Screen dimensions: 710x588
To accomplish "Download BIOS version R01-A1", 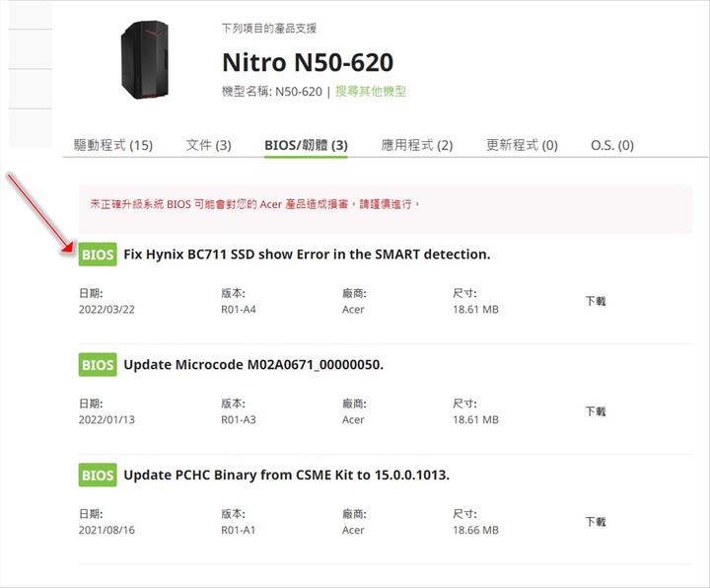I will (596, 522).
